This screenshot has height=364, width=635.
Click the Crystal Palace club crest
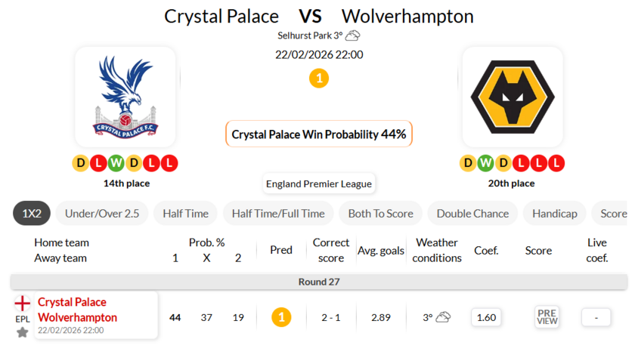(x=125, y=97)
